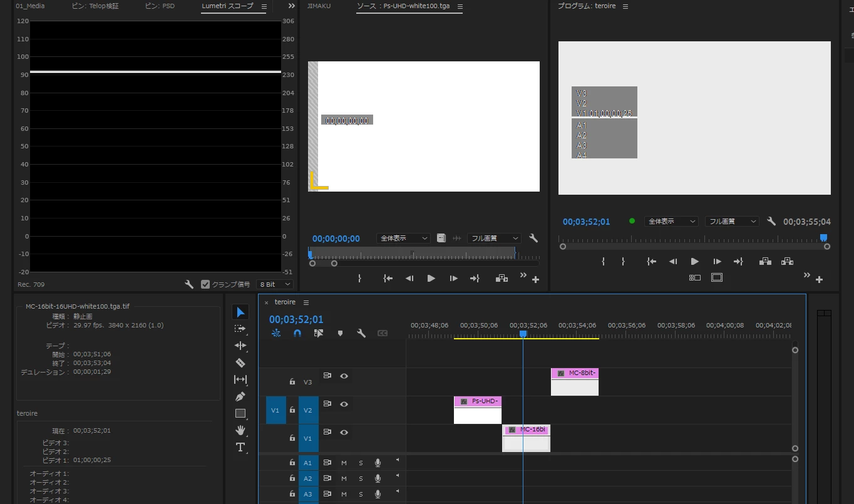Toggle captions track CC button

[x=383, y=333]
